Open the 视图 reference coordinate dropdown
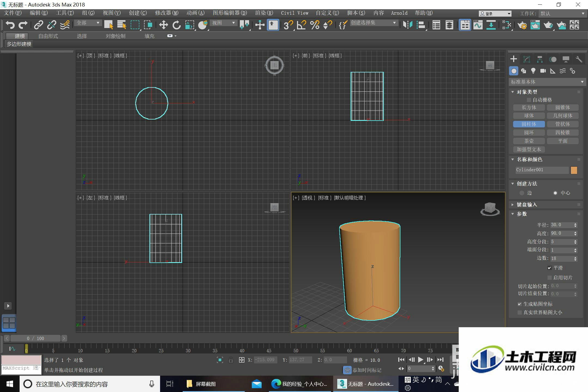 click(x=223, y=23)
